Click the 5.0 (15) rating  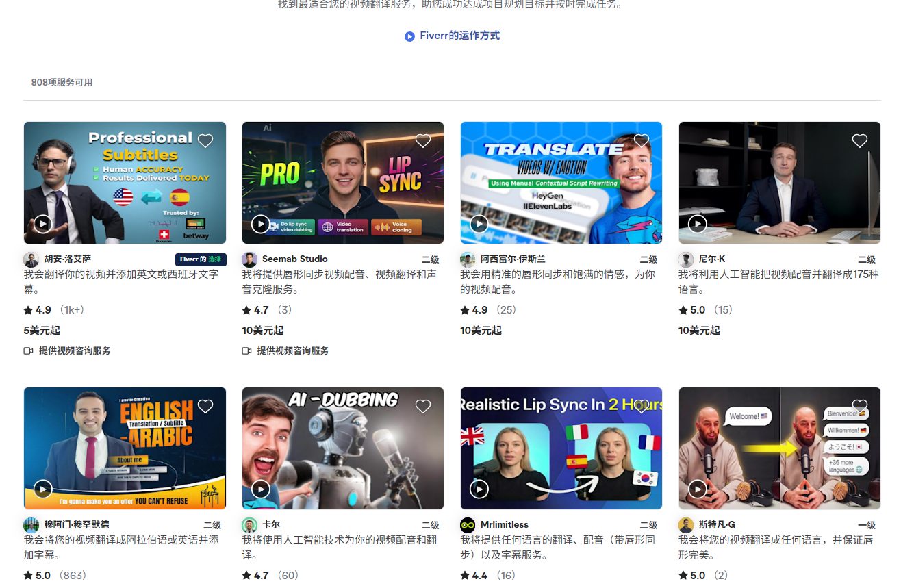click(x=706, y=310)
